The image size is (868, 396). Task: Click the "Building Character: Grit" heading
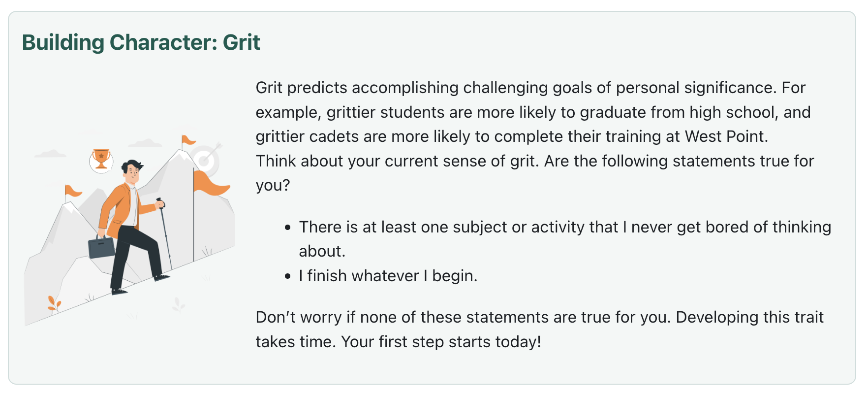click(141, 42)
